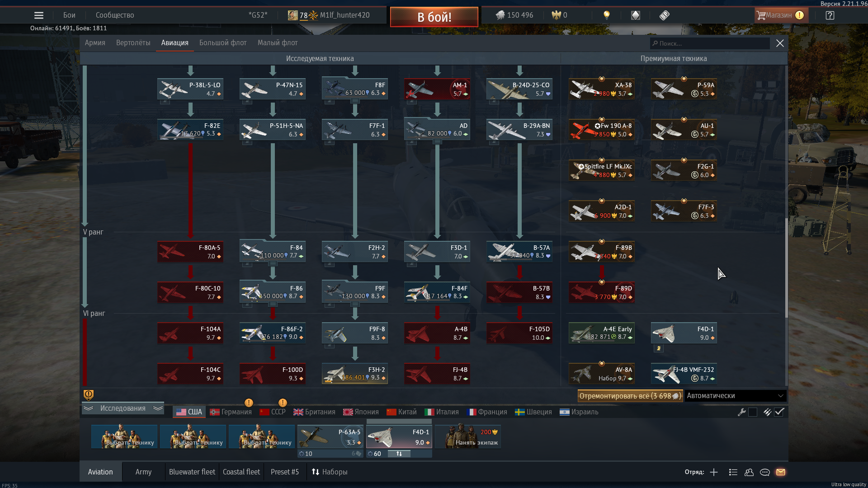
Task: Click the player avatar next to M1lf_hunter420
Action: pyautogui.click(x=293, y=15)
